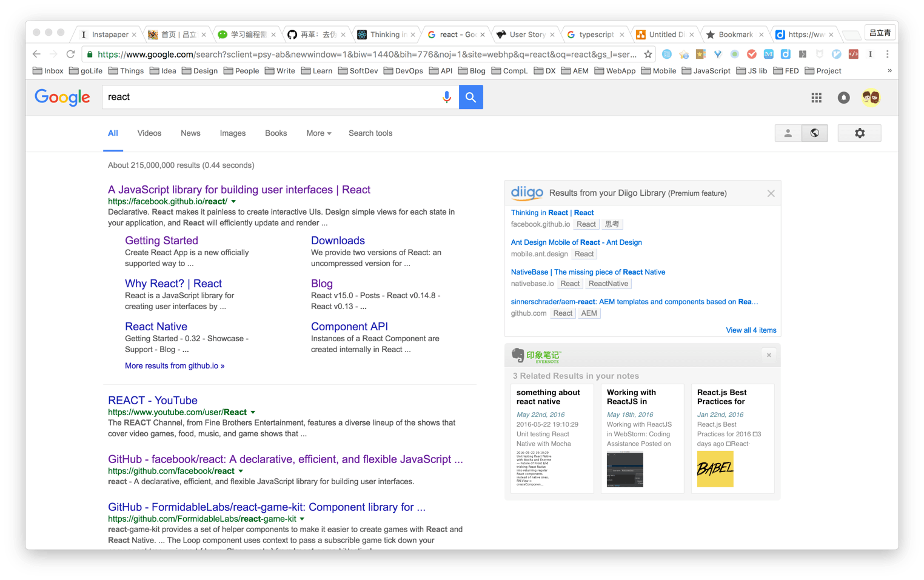
Task: Open Search tools
Action: click(x=370, y=133)
